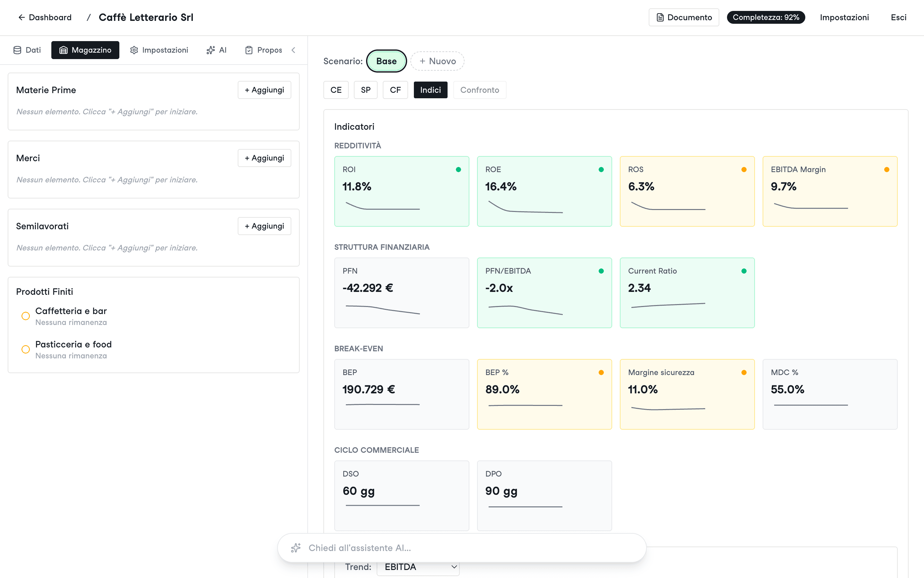This screenshot has width=924, height=578.
Task: Click sparkle icon in AI assistant bar
Action: 296,548
